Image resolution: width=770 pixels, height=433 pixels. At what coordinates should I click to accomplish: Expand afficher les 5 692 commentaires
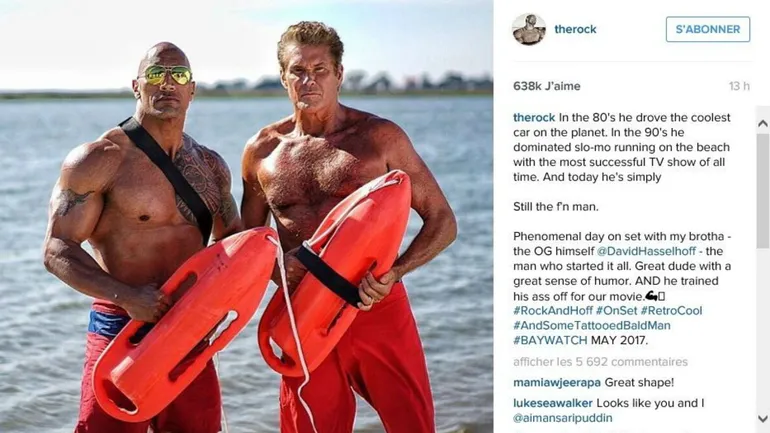(x=600, y=362)
